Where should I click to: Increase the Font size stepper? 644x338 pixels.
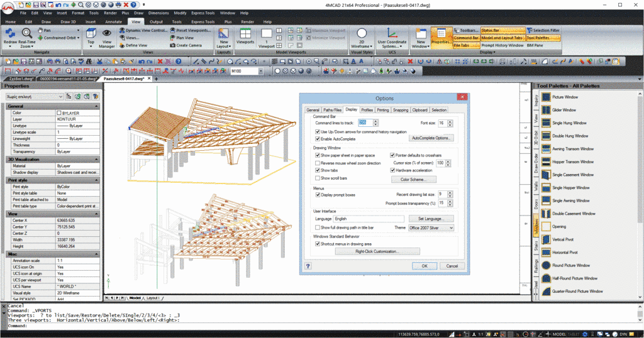click(450, 121)
